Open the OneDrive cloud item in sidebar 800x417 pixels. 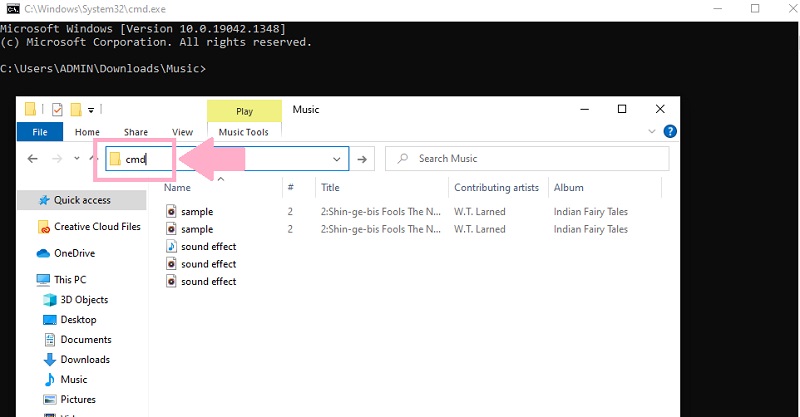74,253
